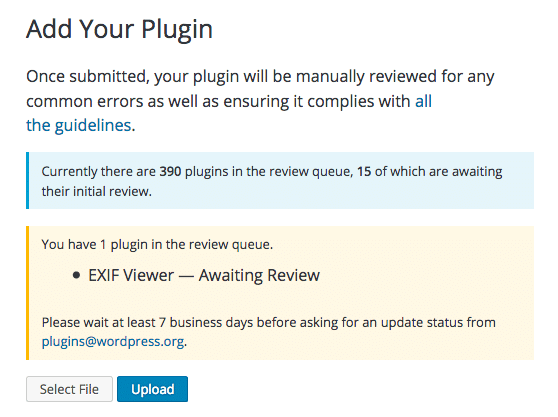Screen dimensions: 558x417
Task: Click the "Awaiting Review" status text
Action: pos(259,275)
